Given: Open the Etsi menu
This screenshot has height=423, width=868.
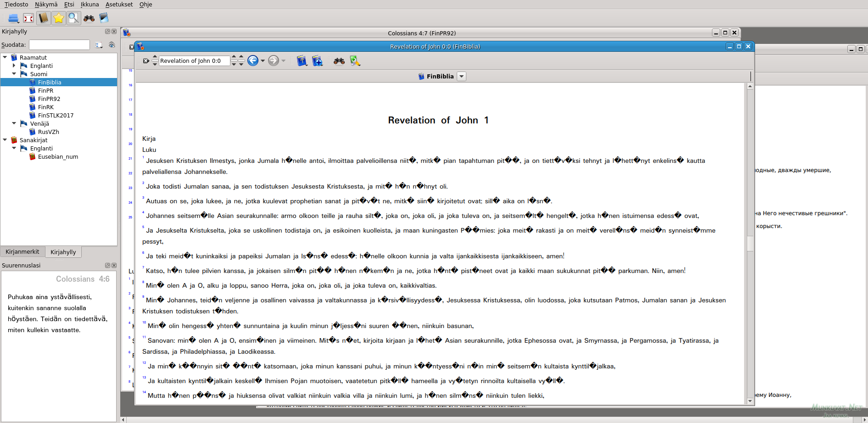Looking at the screenshot, I should pos(69,5).
